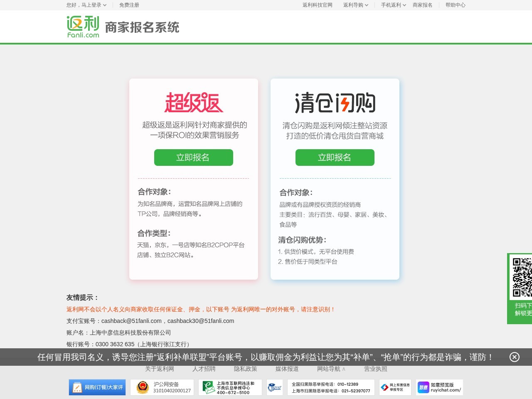Open the 媒体报道 footer link

[287, 369]
